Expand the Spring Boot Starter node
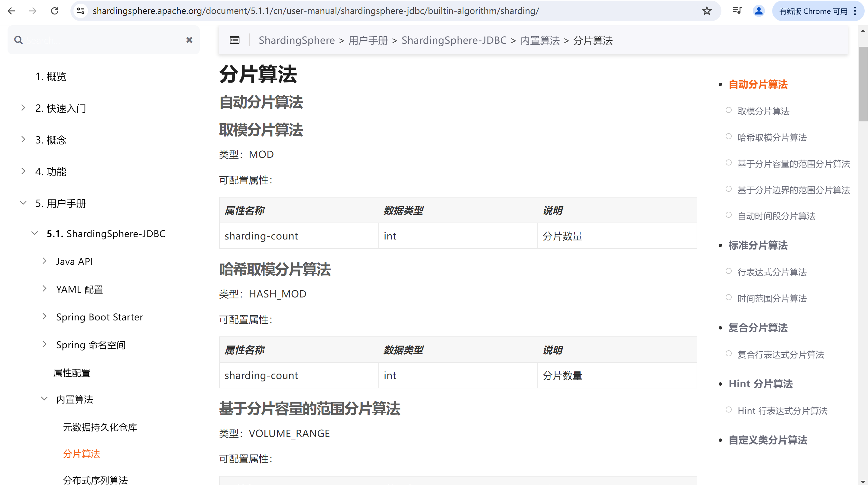Viewport: 868px width, 485px height. (x=44, y=316)
